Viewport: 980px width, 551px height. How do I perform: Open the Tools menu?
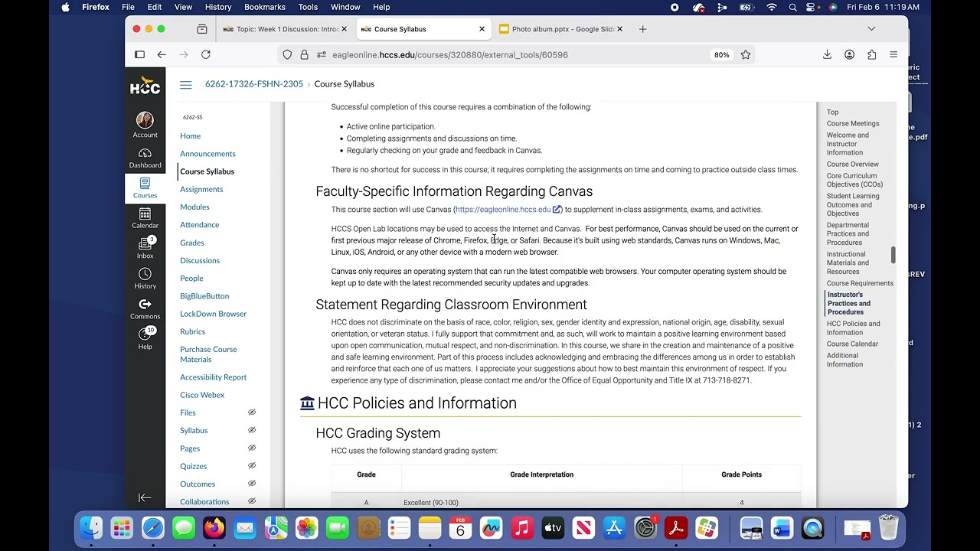(308, 7)
